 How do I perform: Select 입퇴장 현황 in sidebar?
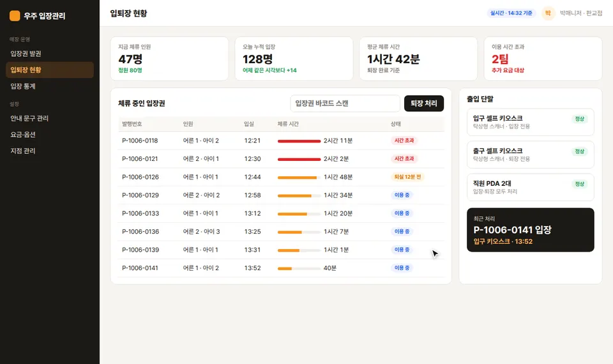pyautogui.click(x=50, y=70)
